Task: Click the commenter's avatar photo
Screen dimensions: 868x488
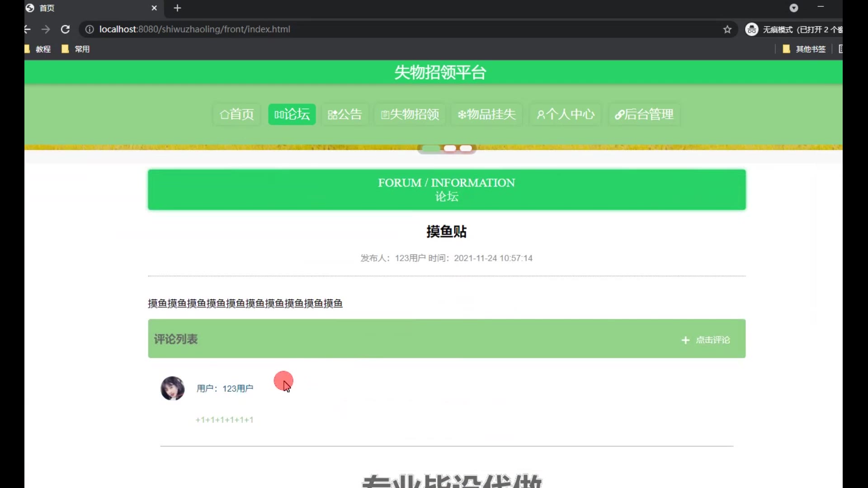Action: [x=172, y=388]
